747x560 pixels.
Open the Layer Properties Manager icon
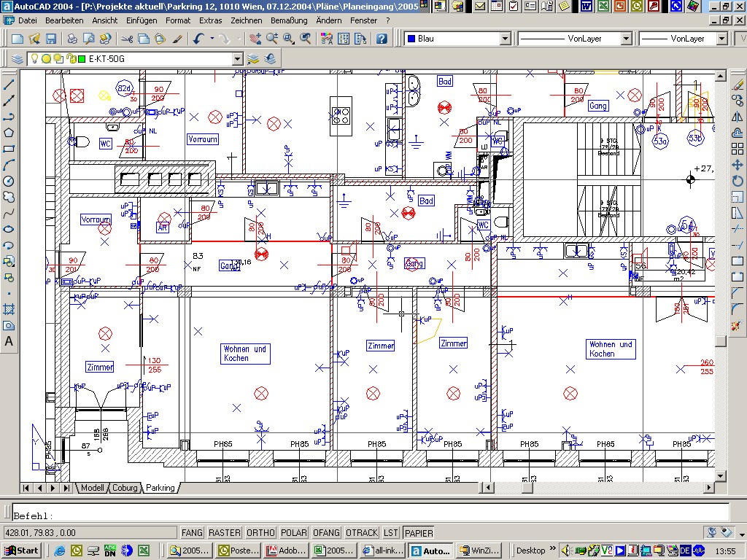click(18, 59)
